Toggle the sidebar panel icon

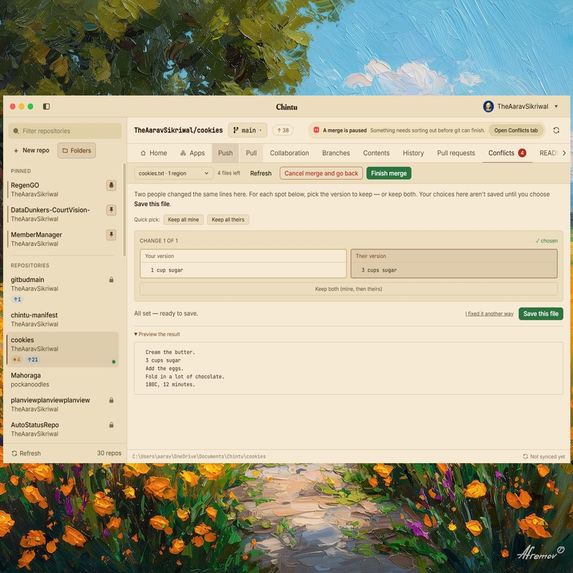point(46,106)
